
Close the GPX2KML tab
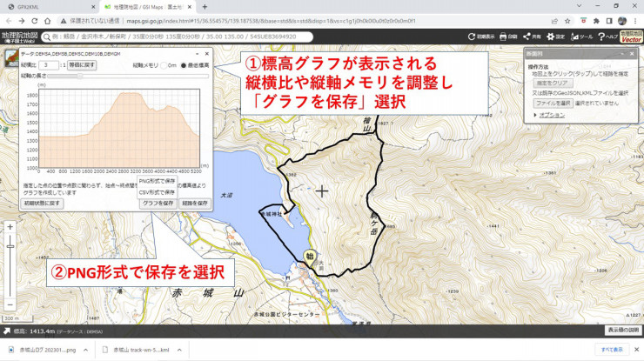[x=93, y=7]
